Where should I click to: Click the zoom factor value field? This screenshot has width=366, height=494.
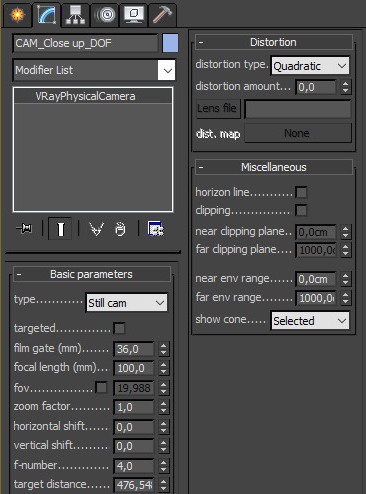pos(134,407)
